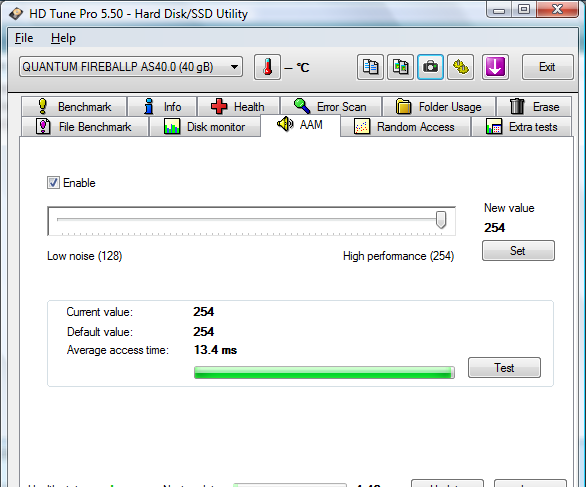Screen dimensions: 586x487
Task: Click the New value 254 number
Action: 494,228
